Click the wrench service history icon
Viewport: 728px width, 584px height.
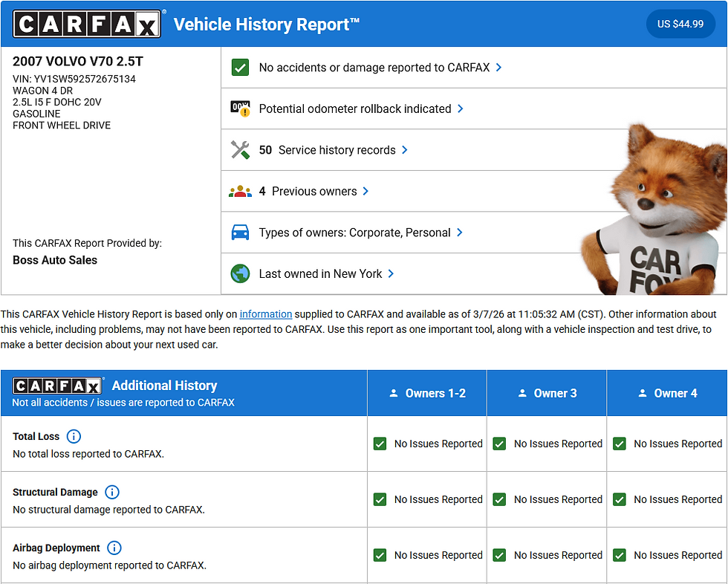coord(240,149)
